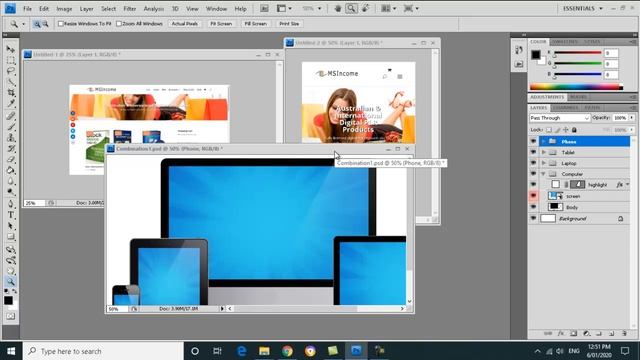Select the Lasso tool
The height and width of the screenshot is (360, 640).
[x=11, y=71]
